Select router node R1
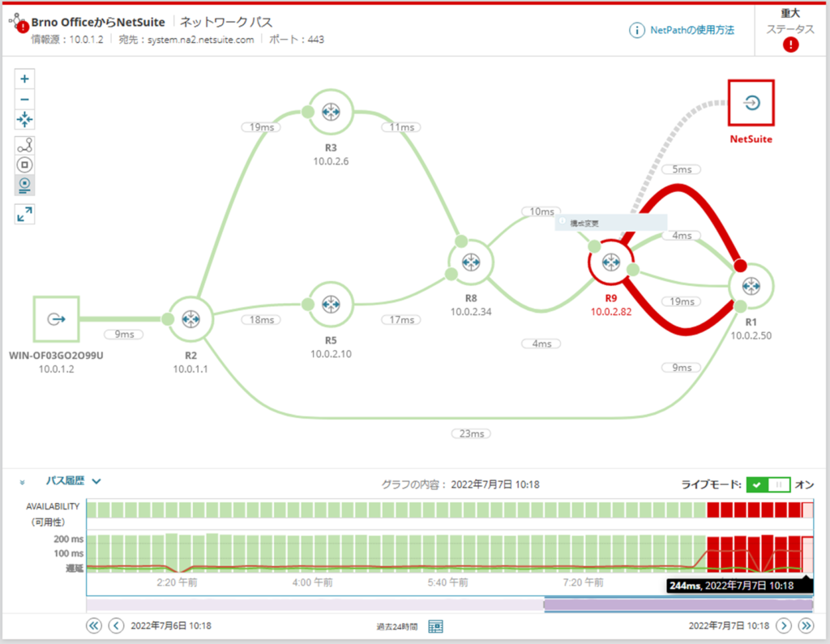The width and height of the screenshot is (830, 644). (751, 286)
